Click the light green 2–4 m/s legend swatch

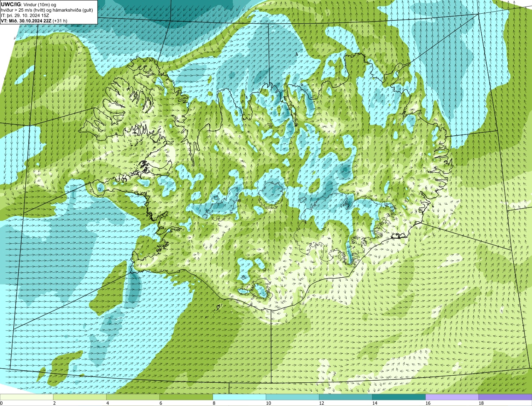tap(80, 397)
